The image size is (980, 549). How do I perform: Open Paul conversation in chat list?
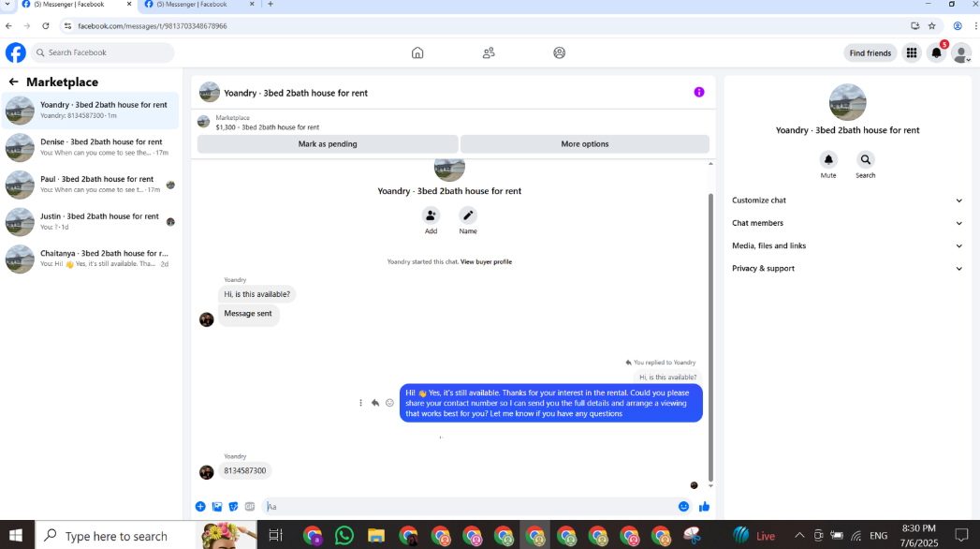(91, 185)
